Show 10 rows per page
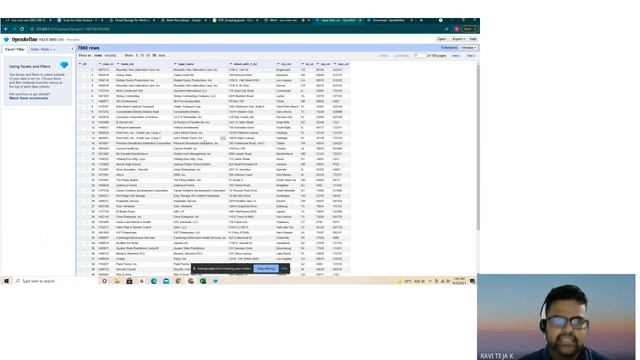This screenshot has height=360, width=640. [x=142, y=56]
